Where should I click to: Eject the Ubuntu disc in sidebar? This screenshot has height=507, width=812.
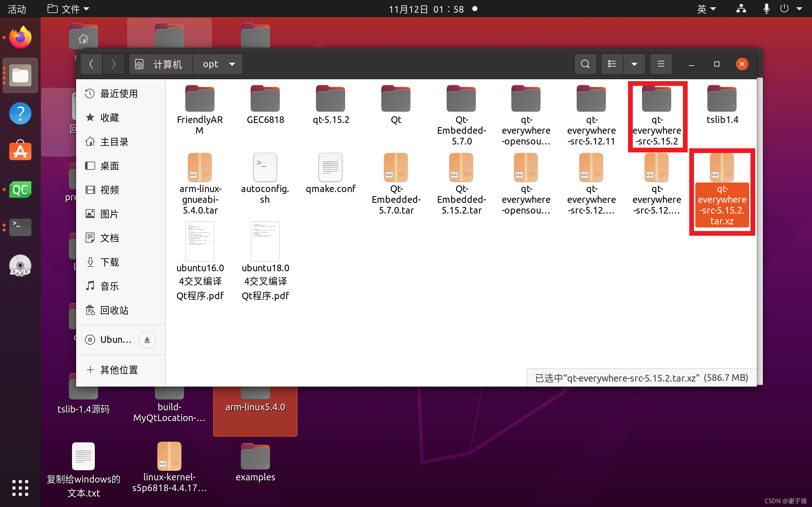147,340
